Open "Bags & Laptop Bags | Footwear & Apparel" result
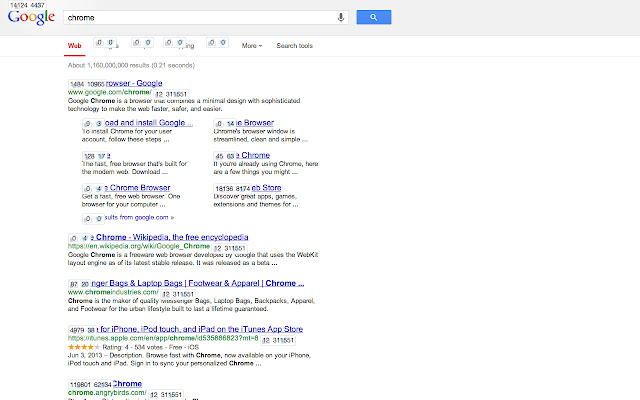 point(198,283)
